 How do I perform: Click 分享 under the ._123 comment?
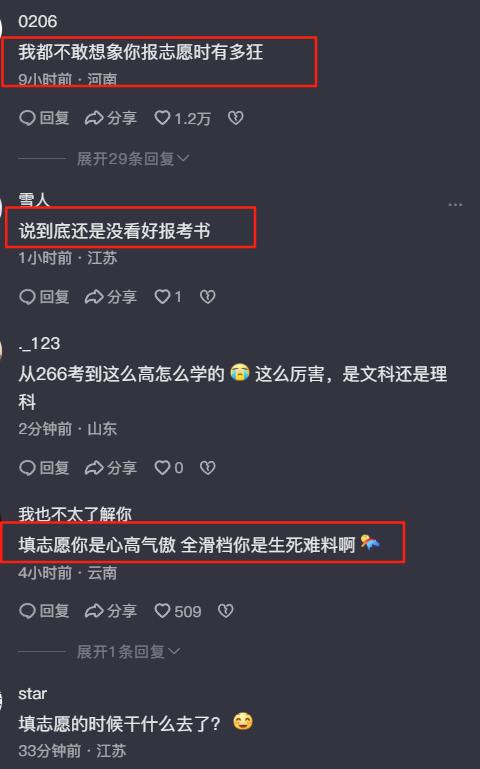110,468
